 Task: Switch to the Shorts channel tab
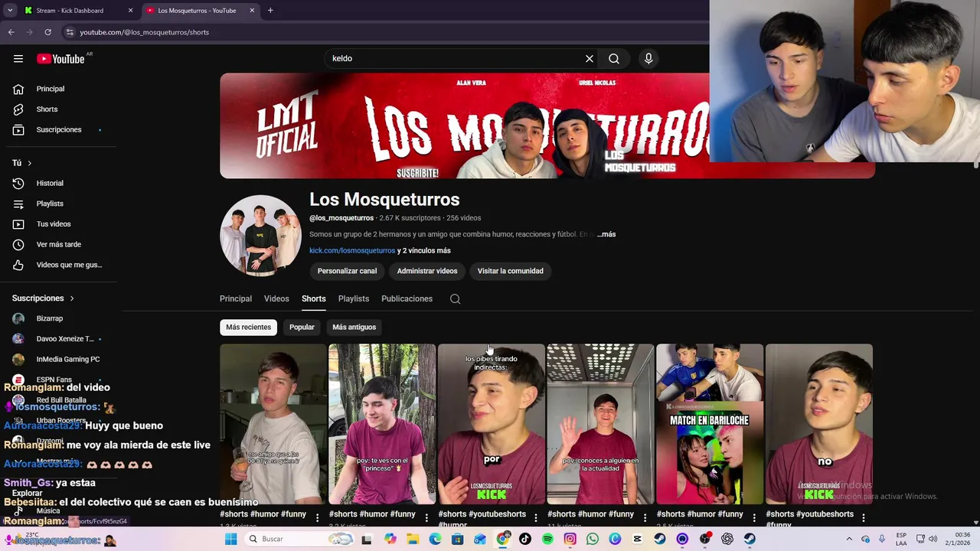pyautogui.click(x=313, y=299)
